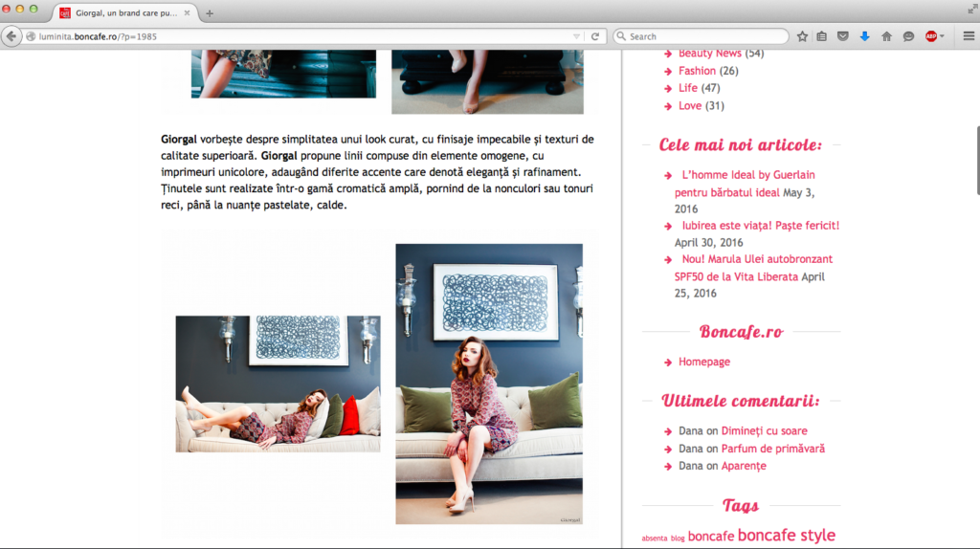Save page to Pocket
The width and height of the screenshot is (980, 549).
pyautogui.click(x=843, y=36)
